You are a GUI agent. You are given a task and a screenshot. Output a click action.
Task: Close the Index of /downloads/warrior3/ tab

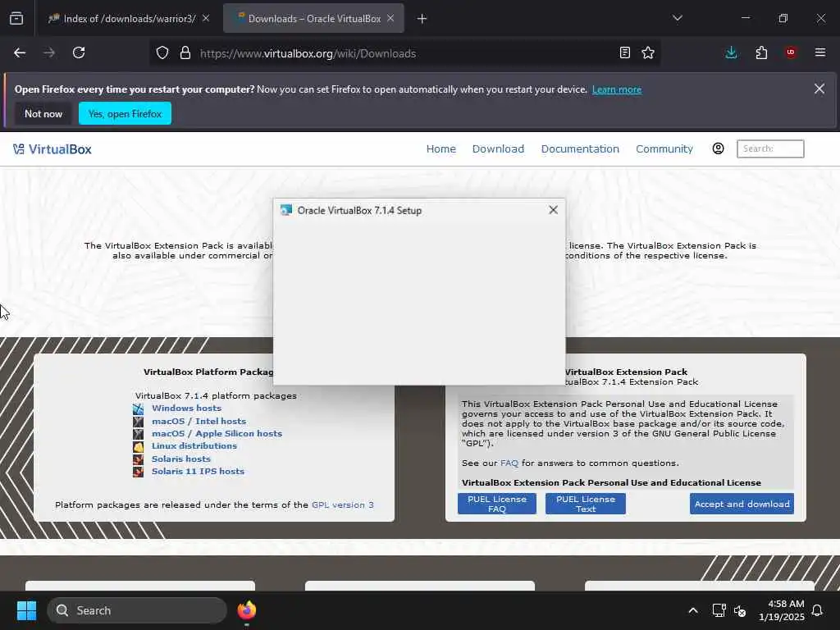pyautogui.click(x=206, y=18)
